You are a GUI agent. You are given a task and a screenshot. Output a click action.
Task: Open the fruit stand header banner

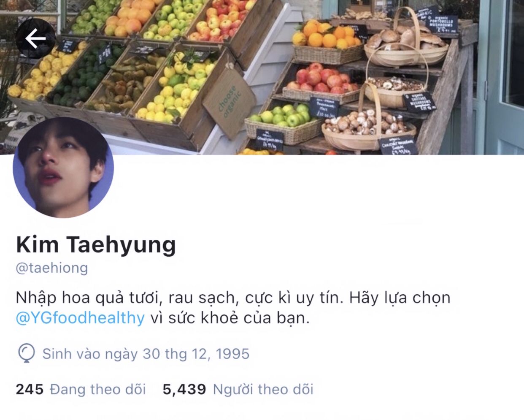pyautogui.click(x=262, y=77)
